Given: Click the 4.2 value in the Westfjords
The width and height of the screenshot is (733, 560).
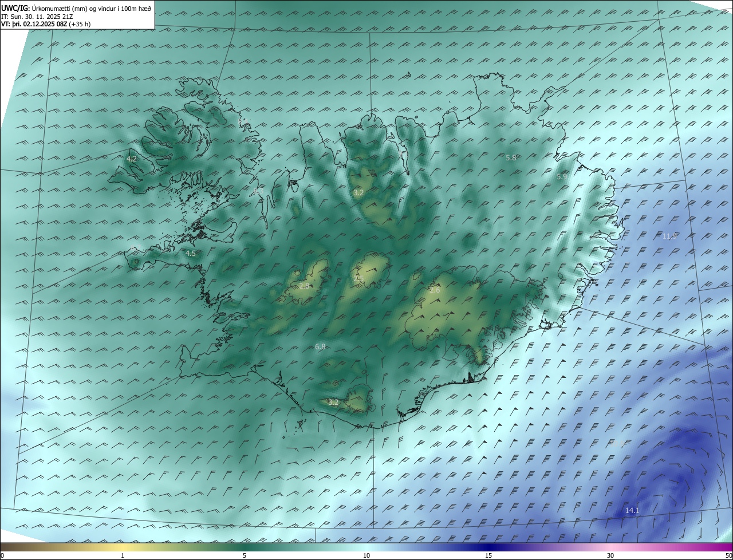Looking at the screenshot, I should tap(132, 159).
